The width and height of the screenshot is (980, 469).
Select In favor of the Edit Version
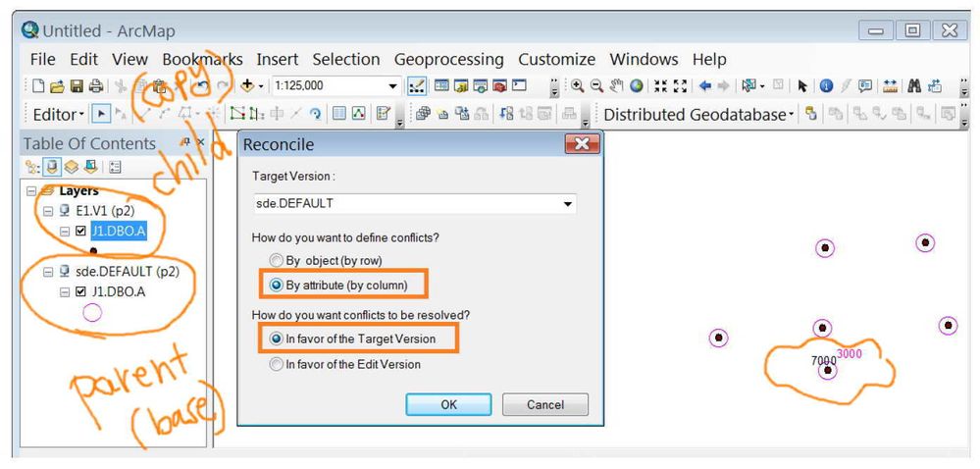click(x=276, y=364)
